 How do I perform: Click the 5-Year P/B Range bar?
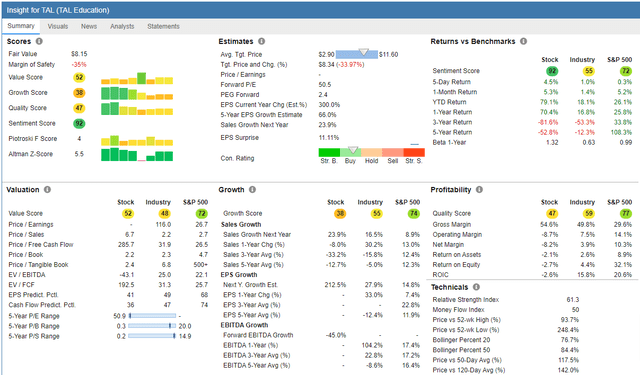tap(152, 326)
